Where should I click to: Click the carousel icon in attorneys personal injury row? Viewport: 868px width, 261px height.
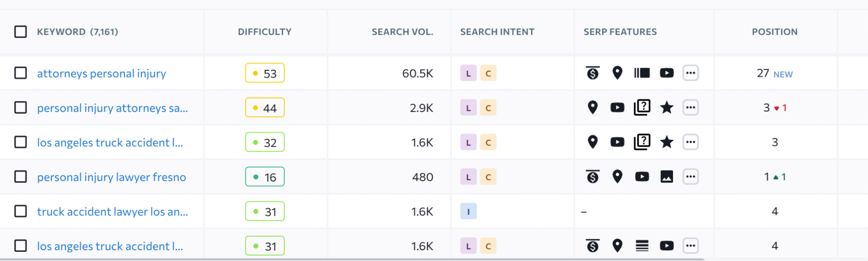(x=642, y=73)
